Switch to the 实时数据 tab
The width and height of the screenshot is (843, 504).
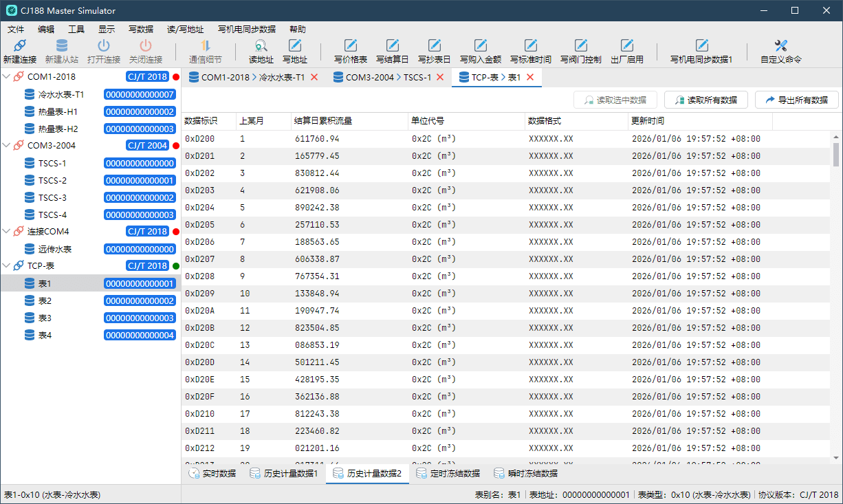point(212,474)
